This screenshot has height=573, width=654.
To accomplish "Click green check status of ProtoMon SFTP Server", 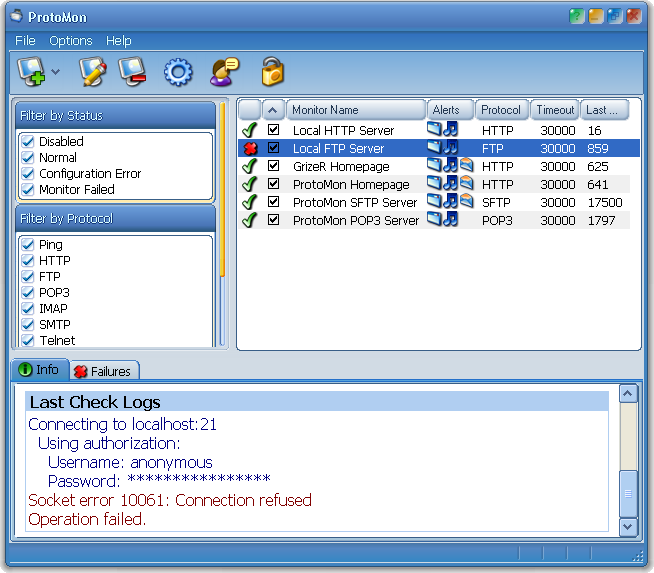I will click(x=249, y=202).
